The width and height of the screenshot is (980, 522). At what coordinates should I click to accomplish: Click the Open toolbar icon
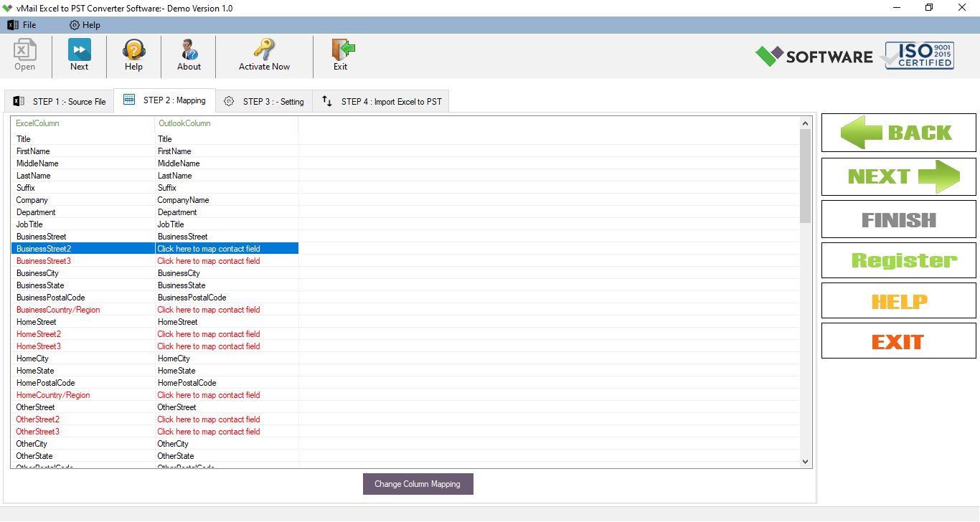tap(24, 55)
